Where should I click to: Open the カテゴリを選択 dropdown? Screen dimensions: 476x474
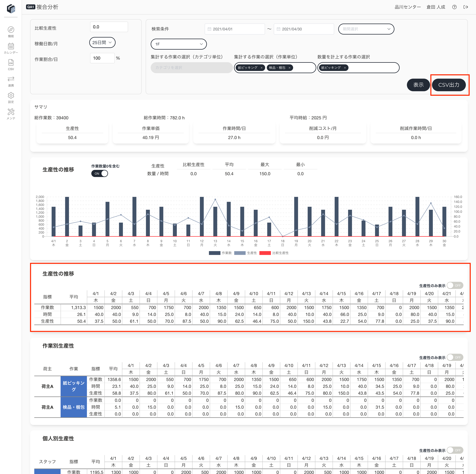[x=192, y=68]
